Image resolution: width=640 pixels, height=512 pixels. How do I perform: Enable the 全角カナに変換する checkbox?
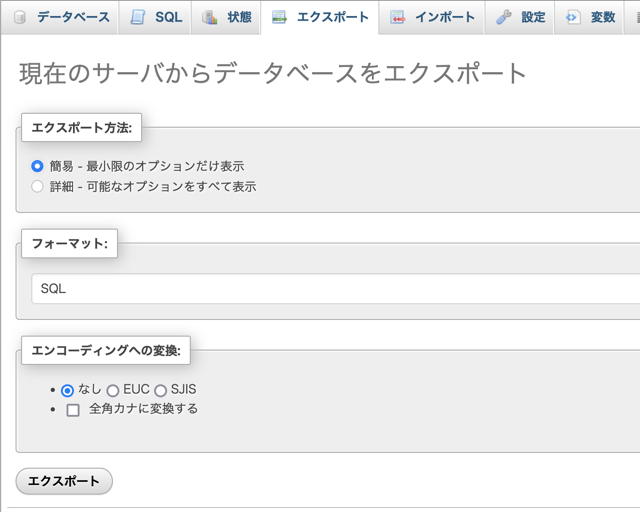point(73,409)
